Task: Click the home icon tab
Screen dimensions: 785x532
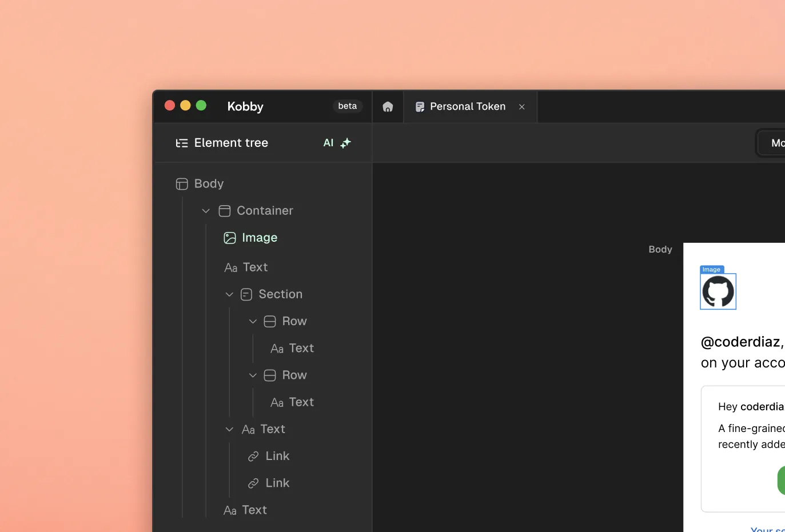Action: pyautogui.click(x=388, y=107)
